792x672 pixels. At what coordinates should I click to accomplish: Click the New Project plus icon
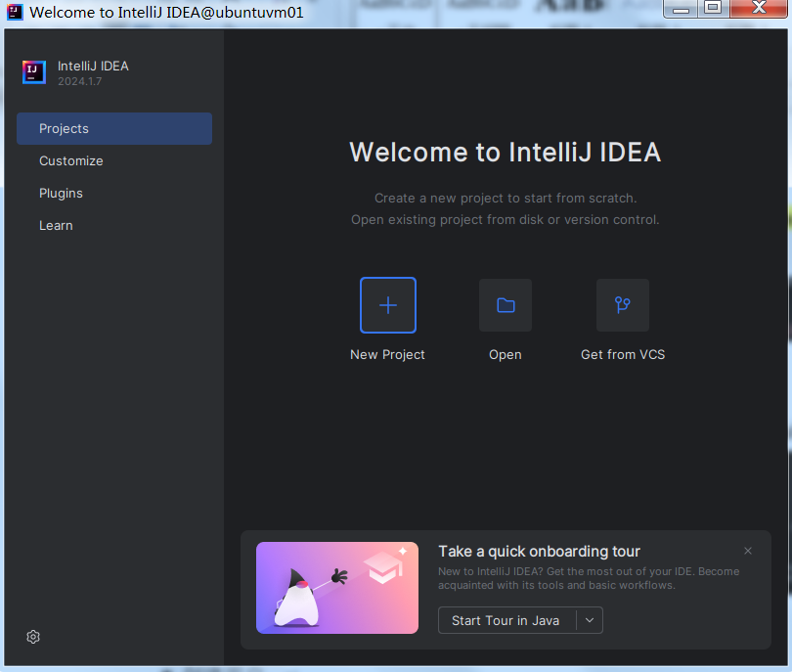tap(388, 305)
